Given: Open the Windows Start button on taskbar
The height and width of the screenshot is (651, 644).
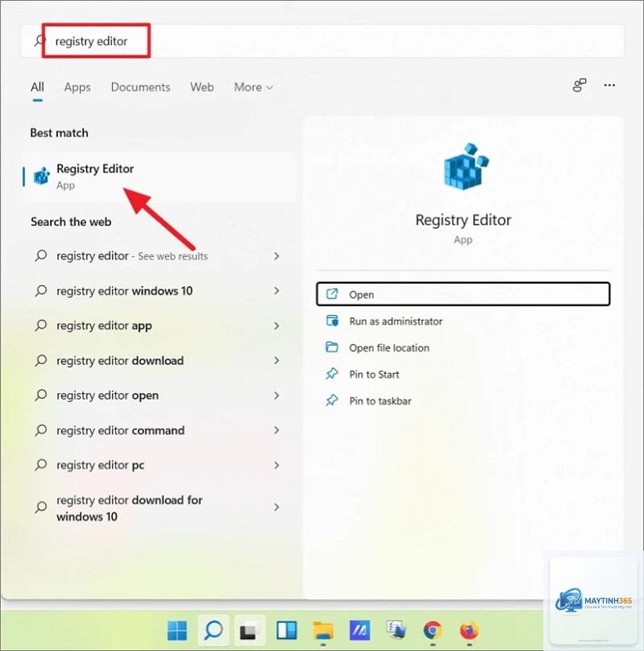Looking at the screenshot, I should [x=177, y=631].
